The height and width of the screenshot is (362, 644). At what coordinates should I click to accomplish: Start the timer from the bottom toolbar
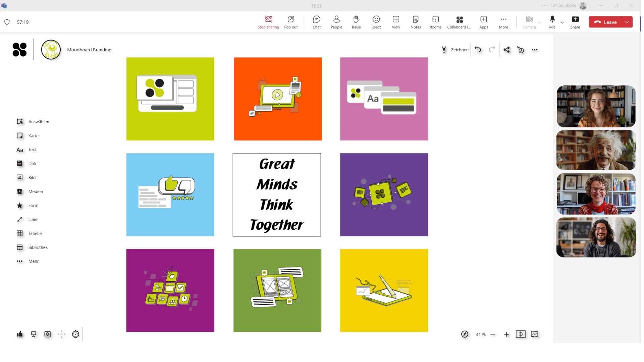point(75,334)
